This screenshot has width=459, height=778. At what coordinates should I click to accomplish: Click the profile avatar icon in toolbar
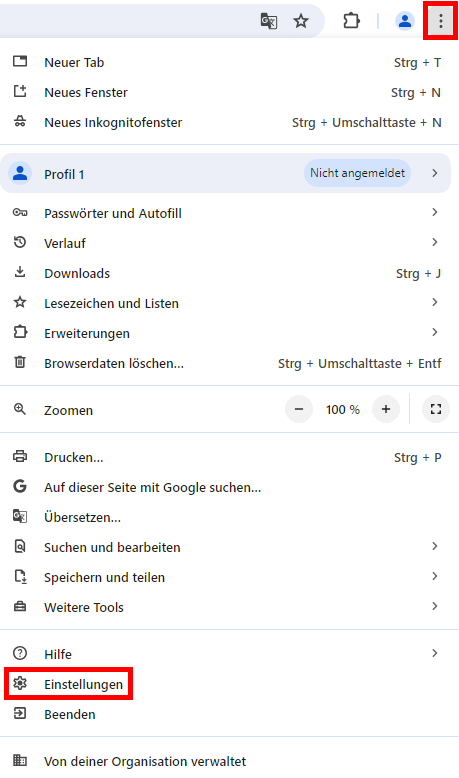tap(405, 21)
